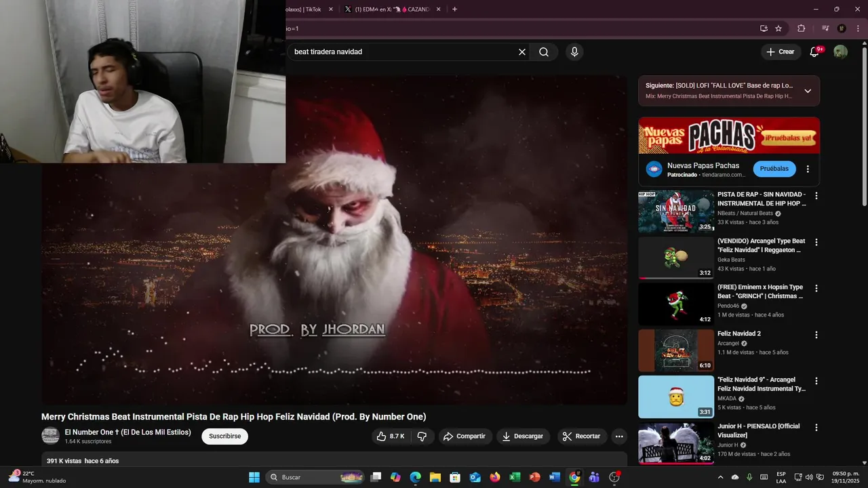Open the 09:50 p. m. clock calendar
The width and height of the screenshot is (868, 488).
[x=846, y=477]
